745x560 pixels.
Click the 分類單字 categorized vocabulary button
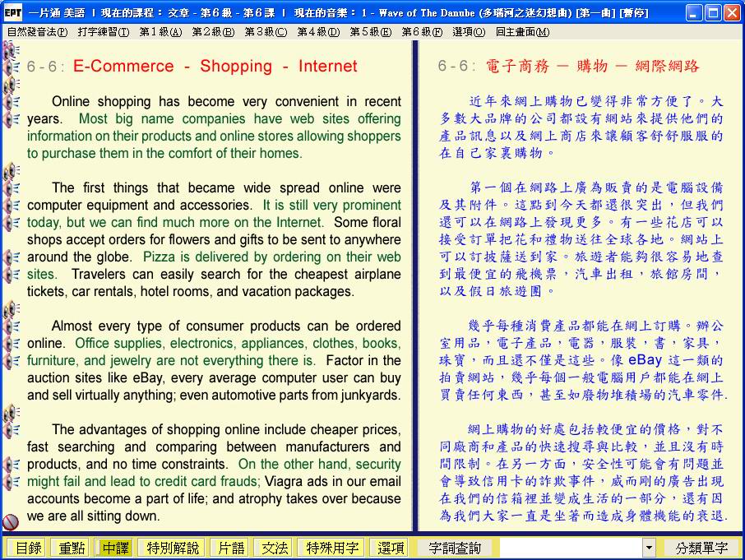[701, 548]
